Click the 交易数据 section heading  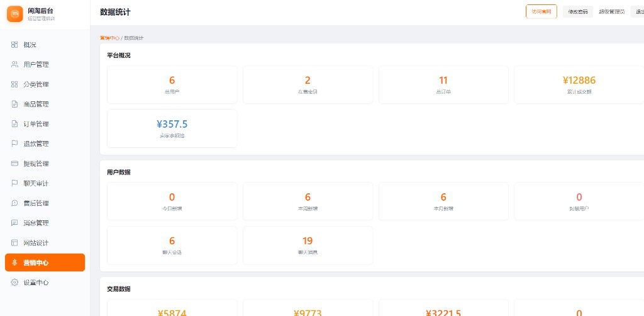[x=119, y=289]
